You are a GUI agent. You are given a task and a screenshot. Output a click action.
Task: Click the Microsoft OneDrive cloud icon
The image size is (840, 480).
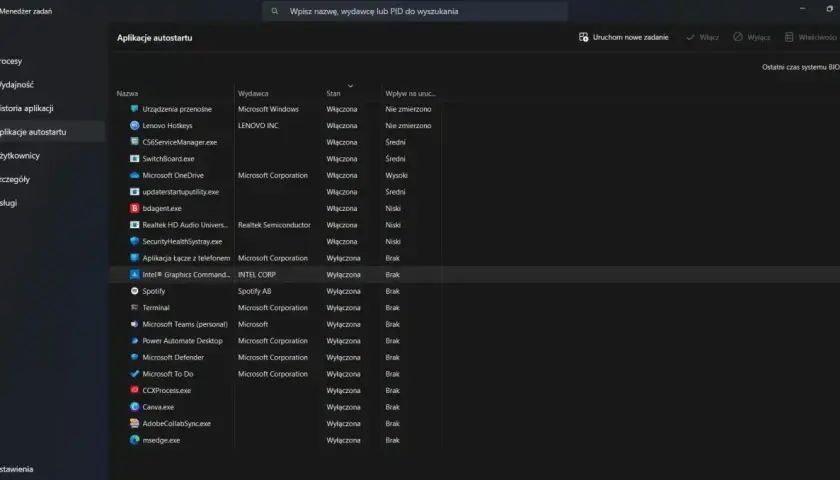point(134,175)
